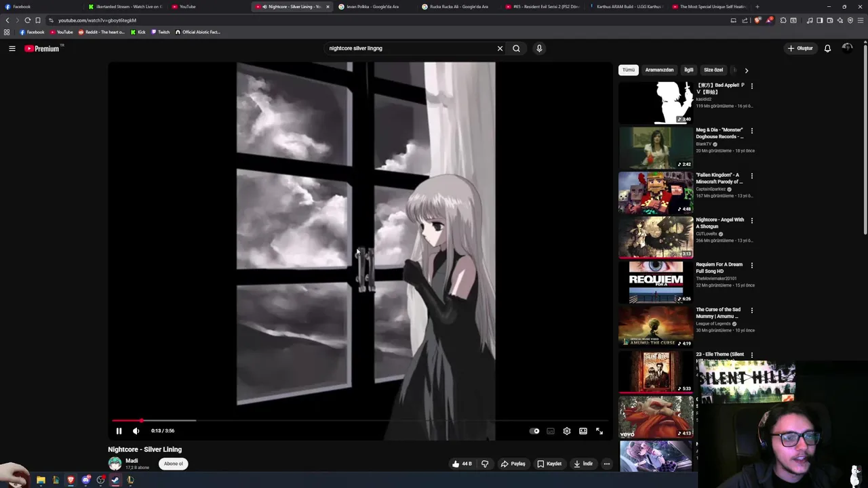Bookmark this page with the bookmark icon
This screenshot has height=488, width=868.
coord(38,20)
